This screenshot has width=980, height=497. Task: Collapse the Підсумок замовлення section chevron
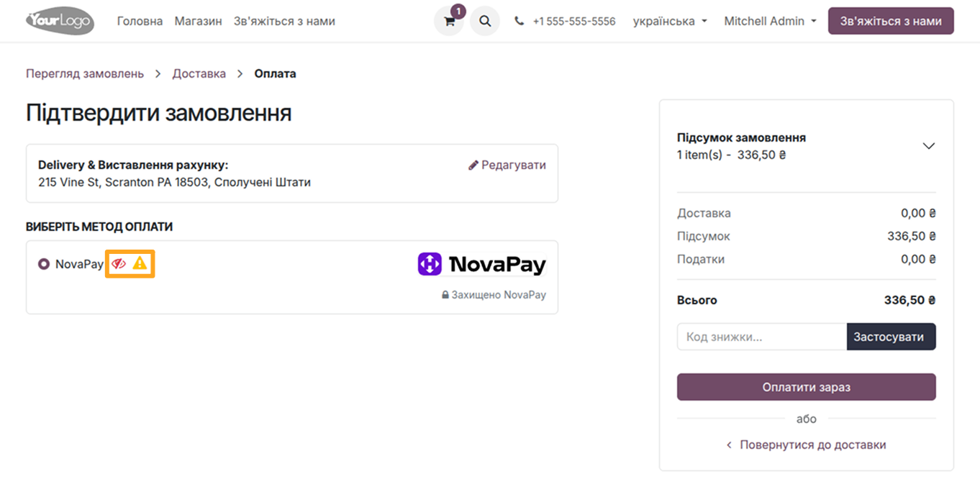click(928, 145)
